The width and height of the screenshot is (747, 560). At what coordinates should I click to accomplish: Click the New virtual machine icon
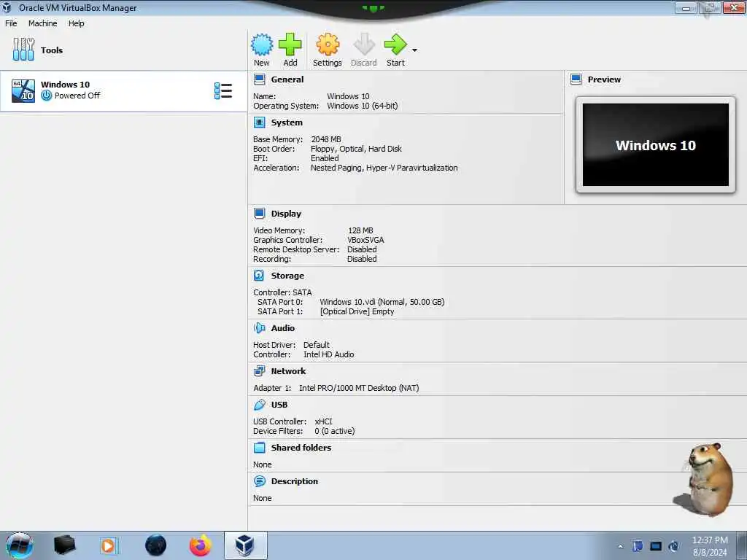pos(262,44)
